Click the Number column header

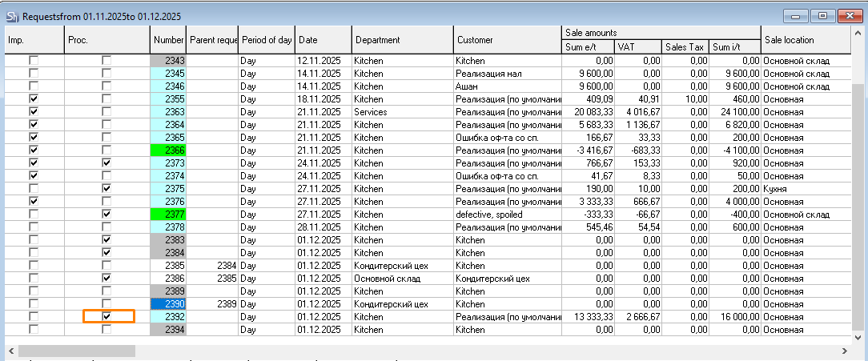point(168,40)
